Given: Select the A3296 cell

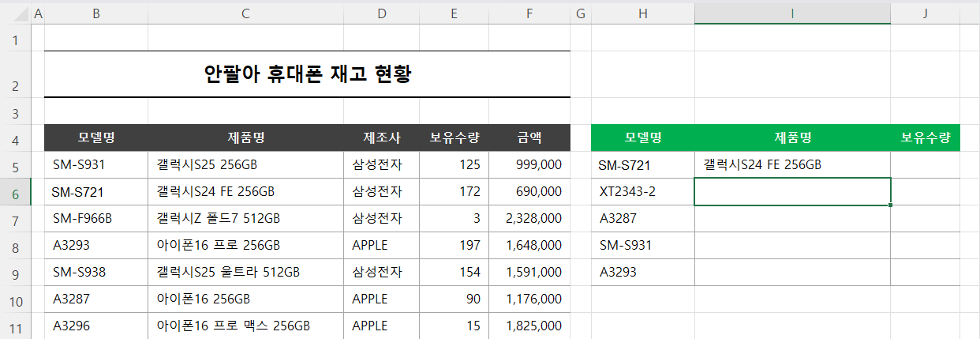Looking at the screenshot, I should (x=96, y=326).
